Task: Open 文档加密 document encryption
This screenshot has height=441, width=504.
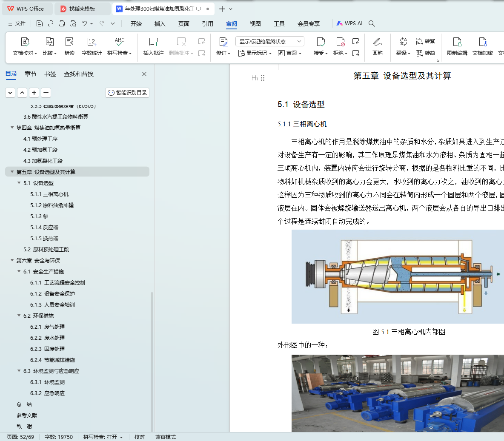Action: pos(482,46)
